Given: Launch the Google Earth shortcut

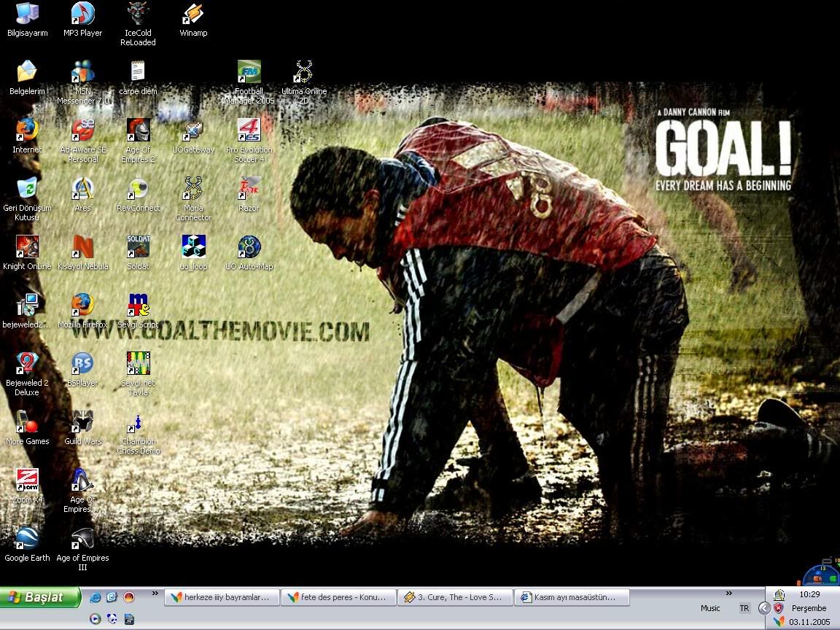Looking at the screenshot, I should point(27,545).
